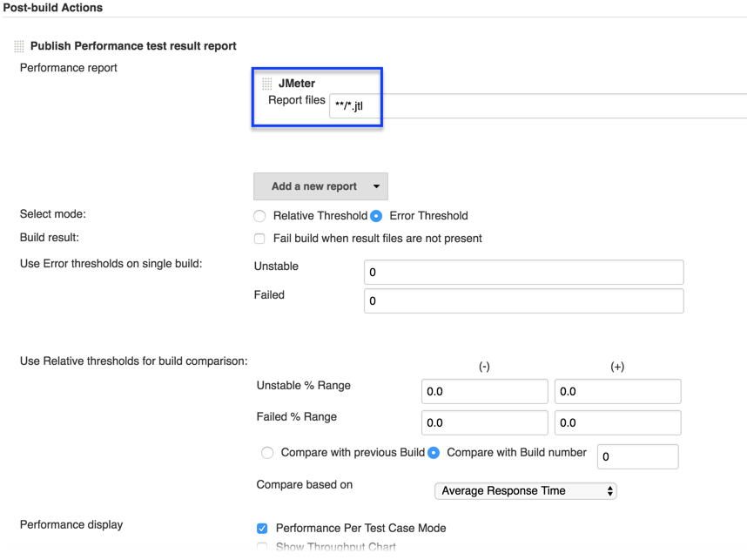The image size is (747, 560).
Task: Select the Relative Threshold radio button
Action: 259,216
